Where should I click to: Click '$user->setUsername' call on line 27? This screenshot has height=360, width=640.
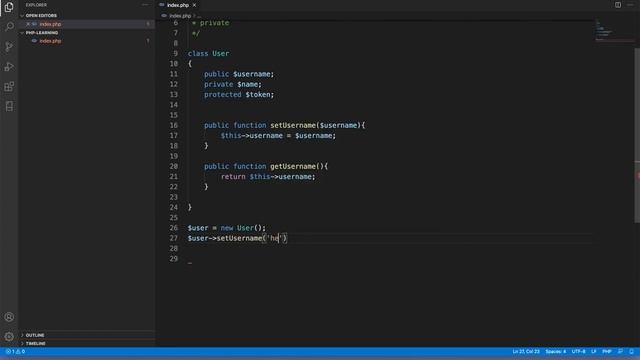pos(225,238)
